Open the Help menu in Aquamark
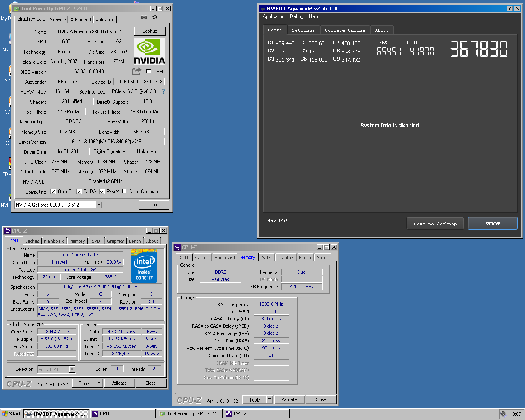This screenshot has height=420, width=525. 313,16
